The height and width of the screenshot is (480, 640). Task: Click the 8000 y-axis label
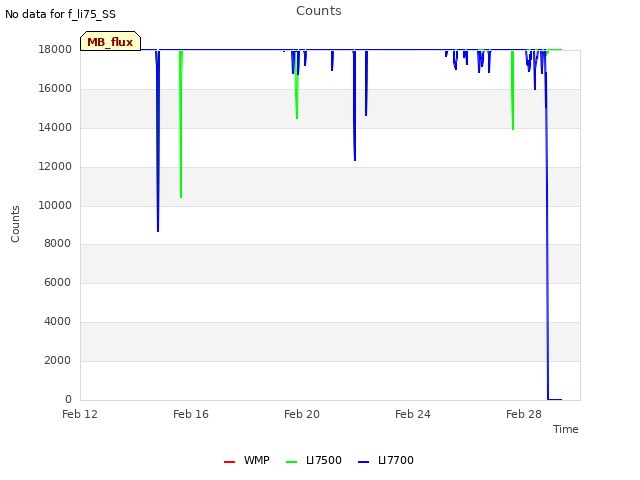click(x=58, y=244)
